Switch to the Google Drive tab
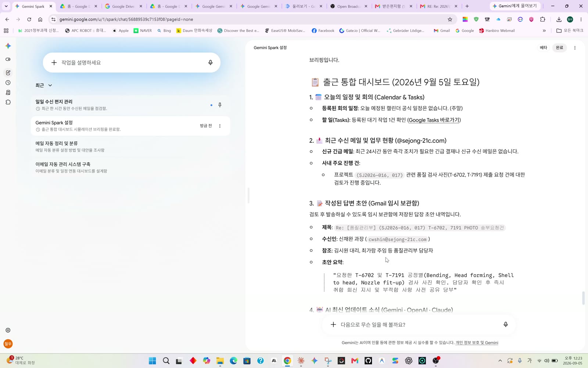The image size is (588, 368). click(x=123, y=6)
